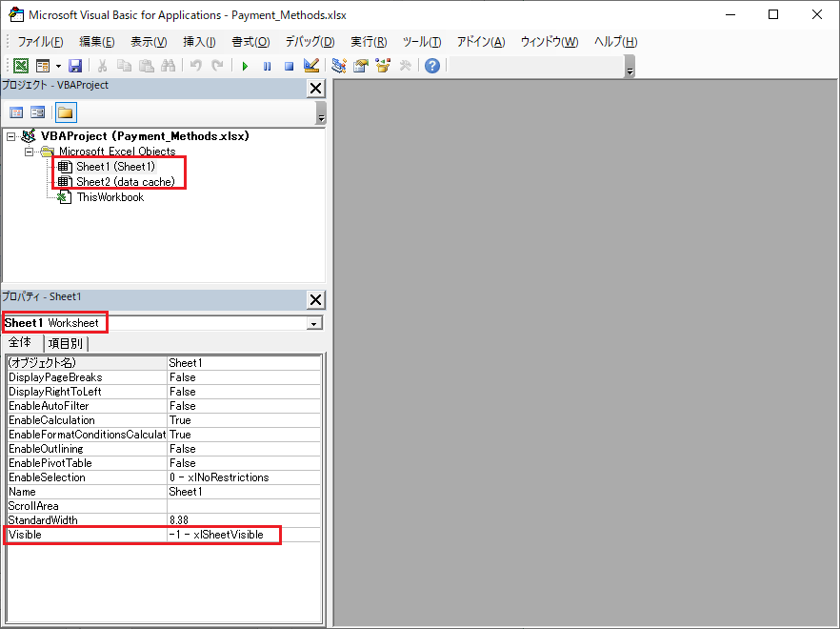Click the Paste clipboard icon
Image resolution: width=840 pixels, height=629 pixels.
(x=147, y=66)
